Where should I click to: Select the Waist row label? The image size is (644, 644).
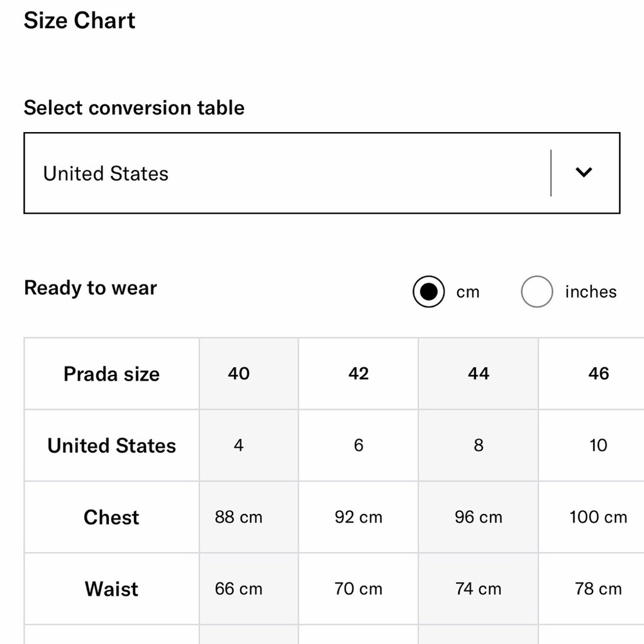pyautogui.click(x=111, y=589)
